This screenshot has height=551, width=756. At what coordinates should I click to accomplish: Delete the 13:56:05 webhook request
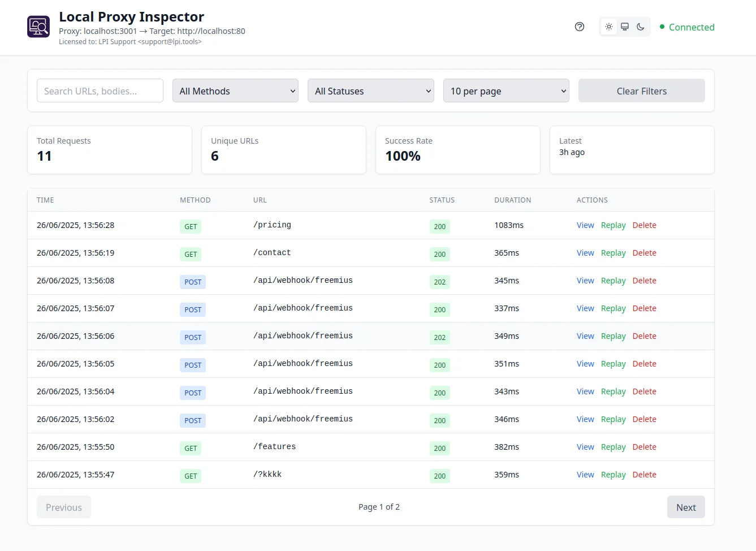[644, 364]
